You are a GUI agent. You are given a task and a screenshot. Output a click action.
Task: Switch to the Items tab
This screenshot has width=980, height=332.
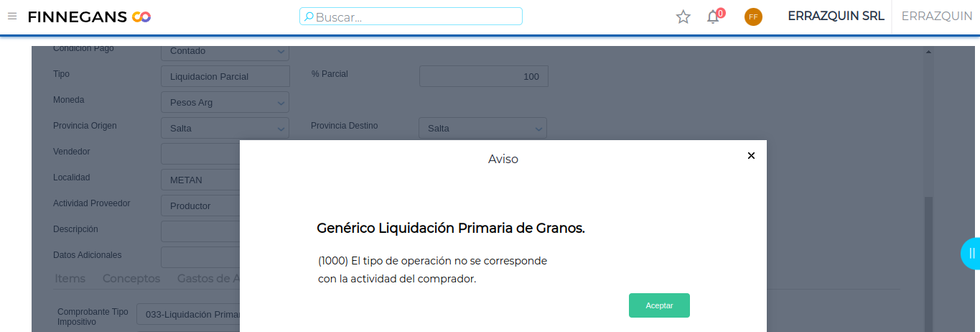(70, 278)
